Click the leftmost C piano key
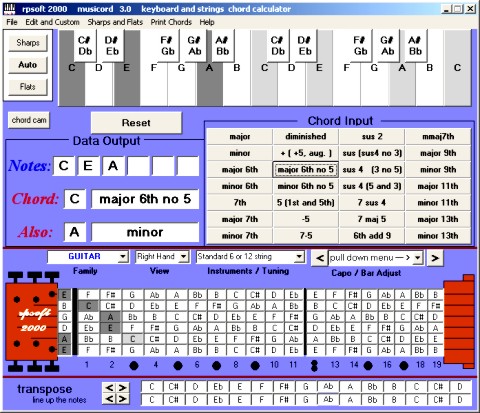 pos(71,83)
